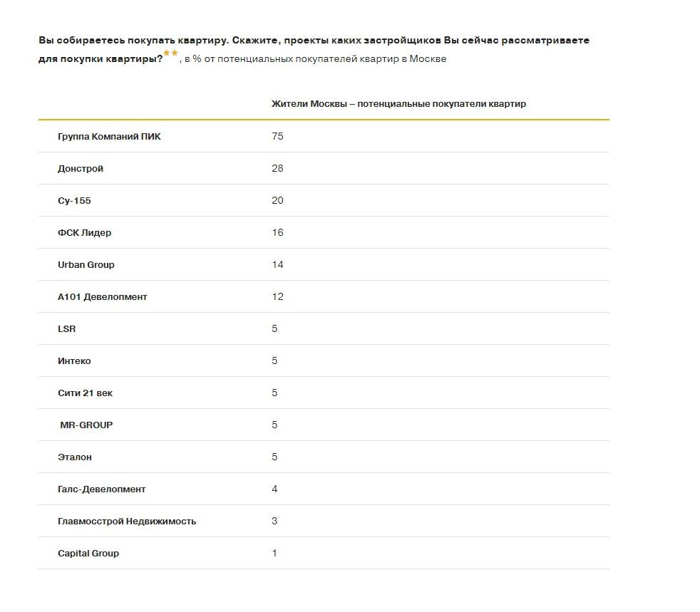Click the Главмосстрой Недвижимость row label
Screen dimensions: 700x612
coord(127,522)
